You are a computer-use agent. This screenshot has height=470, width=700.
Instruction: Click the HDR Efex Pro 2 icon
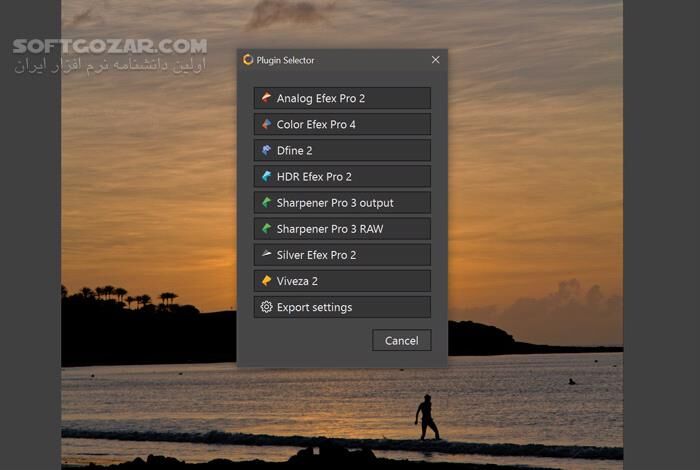[266, 176]
